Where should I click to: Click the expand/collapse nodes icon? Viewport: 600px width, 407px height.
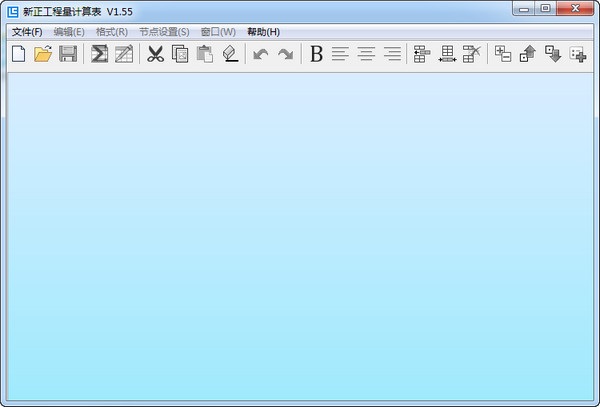(503, 54)
